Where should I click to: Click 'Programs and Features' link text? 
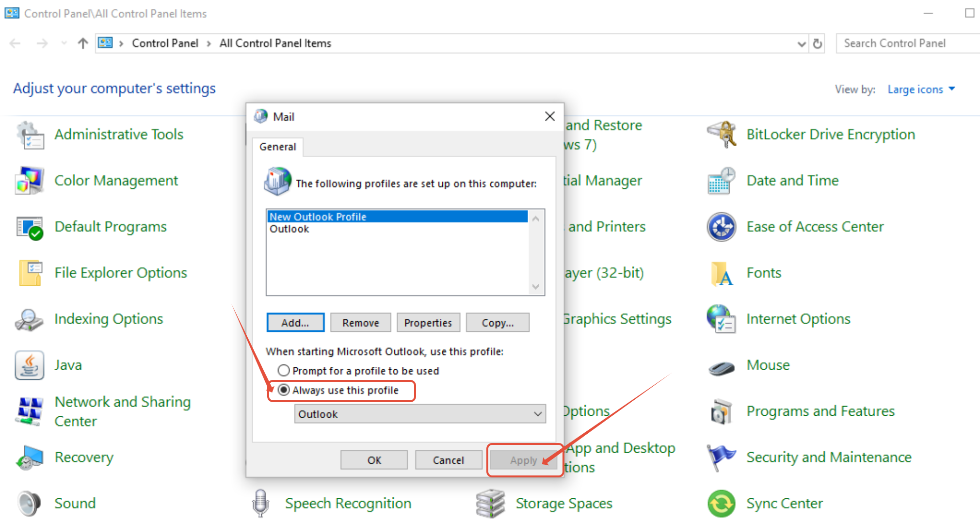[x=820, y=411]
